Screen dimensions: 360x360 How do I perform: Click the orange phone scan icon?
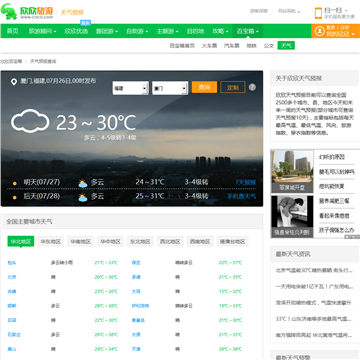[318, 13]
